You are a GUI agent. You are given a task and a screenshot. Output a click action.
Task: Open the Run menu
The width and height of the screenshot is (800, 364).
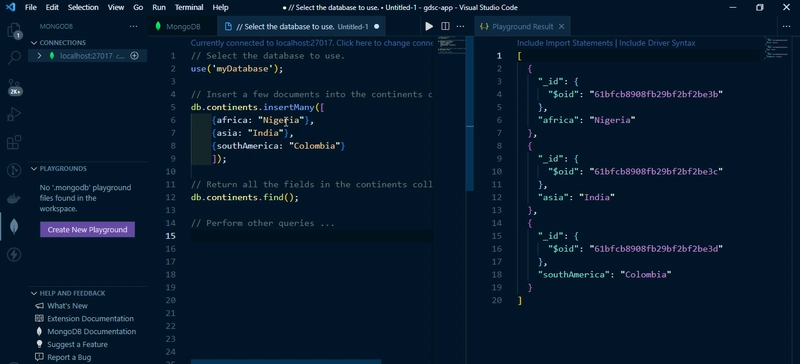coord(159,7)
